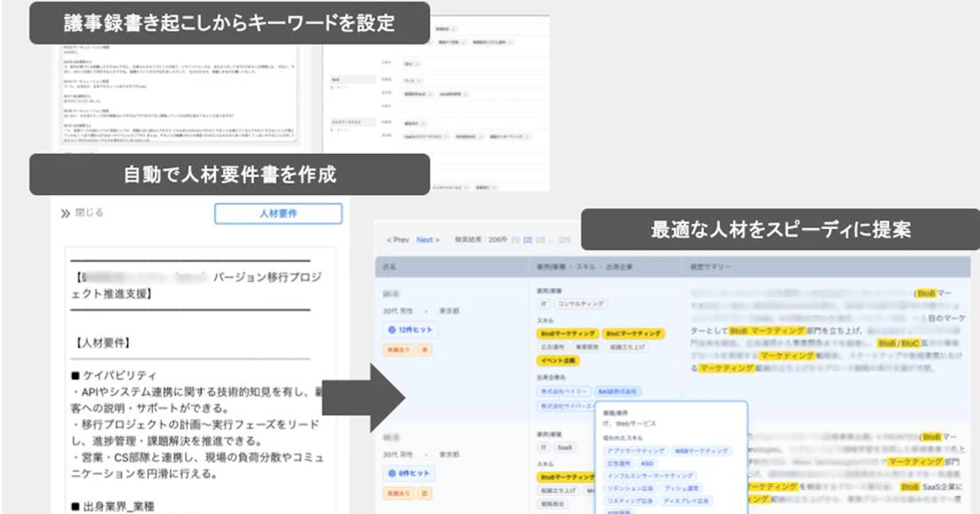The image size is (980, 514).
Task: Select ディスプレイ広告 tag in popup
Action: [685, 500]
